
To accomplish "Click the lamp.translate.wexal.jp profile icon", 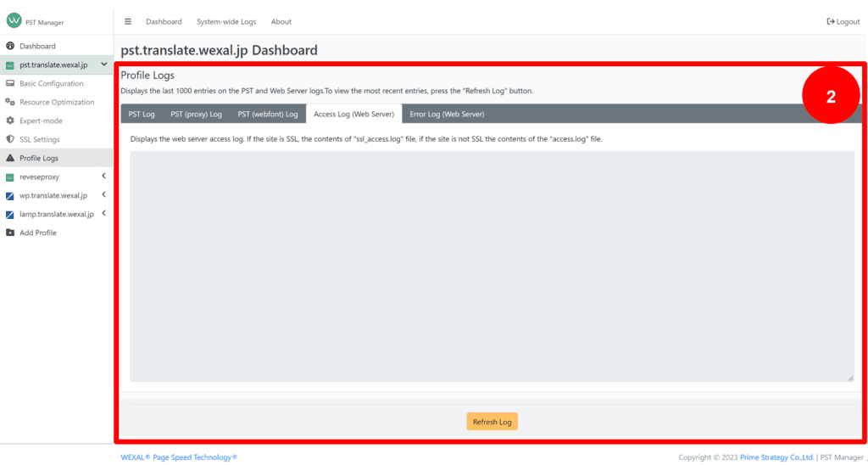I will coord(10,215).
